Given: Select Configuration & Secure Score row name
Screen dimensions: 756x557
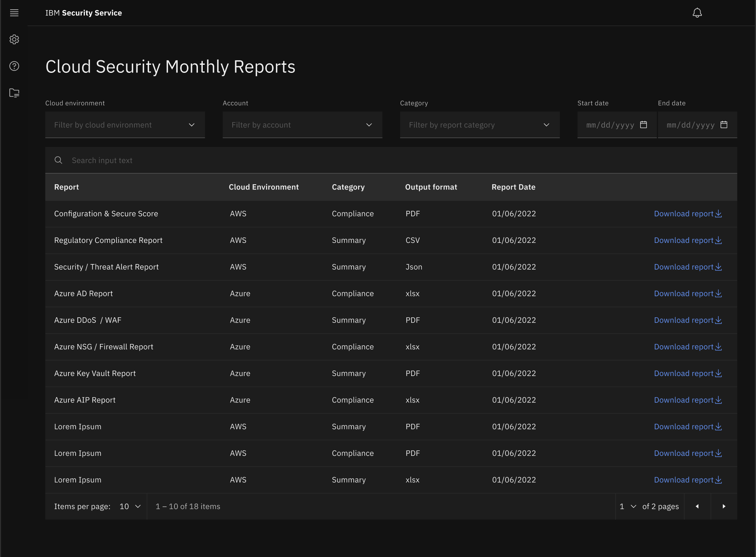Looking at the screenshot, I should pos(106,214).
